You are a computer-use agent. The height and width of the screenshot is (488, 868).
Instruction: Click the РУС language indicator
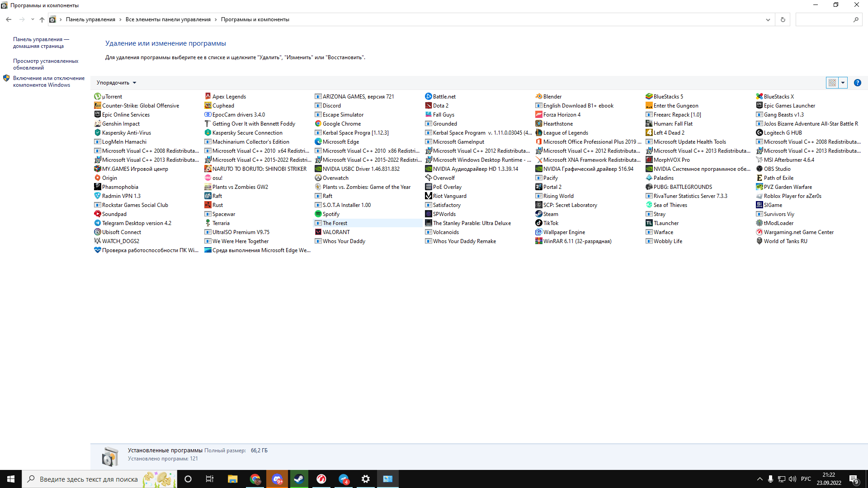tap(806, 479)
